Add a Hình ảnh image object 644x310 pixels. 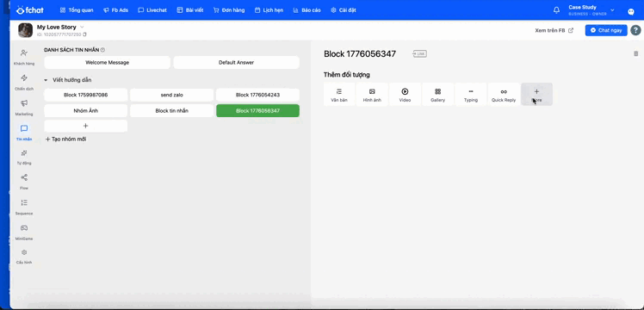(x=372, y=95)
